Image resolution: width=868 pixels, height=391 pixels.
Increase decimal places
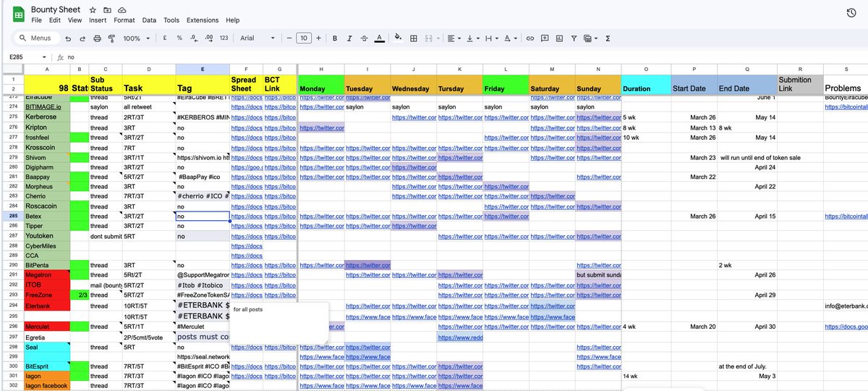(209, 38)
